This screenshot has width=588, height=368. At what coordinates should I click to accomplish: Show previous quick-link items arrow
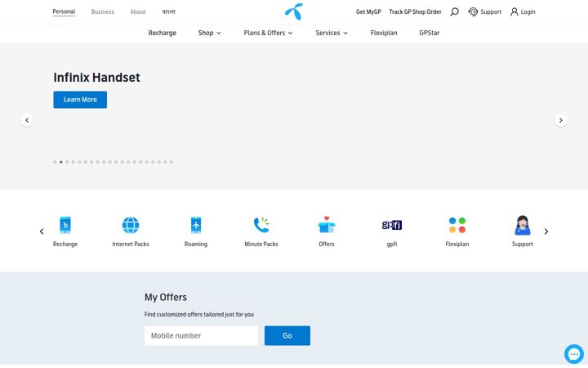[x=42, y=231]
